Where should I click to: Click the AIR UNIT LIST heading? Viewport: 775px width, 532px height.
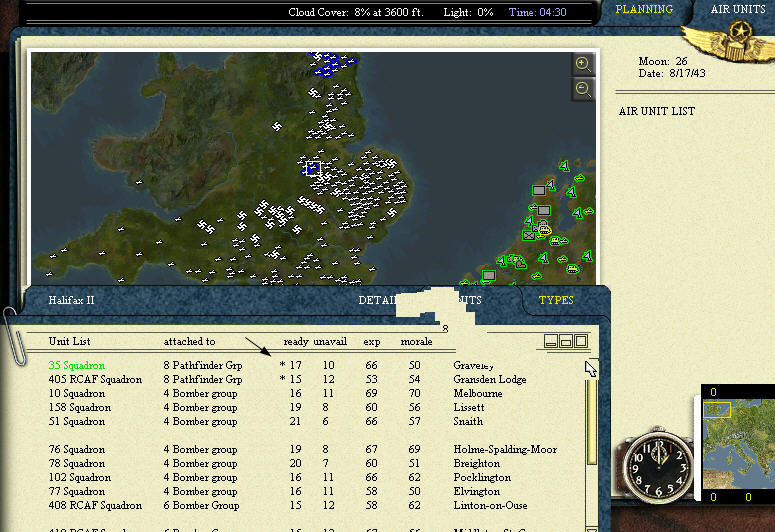tap(656, 111)
